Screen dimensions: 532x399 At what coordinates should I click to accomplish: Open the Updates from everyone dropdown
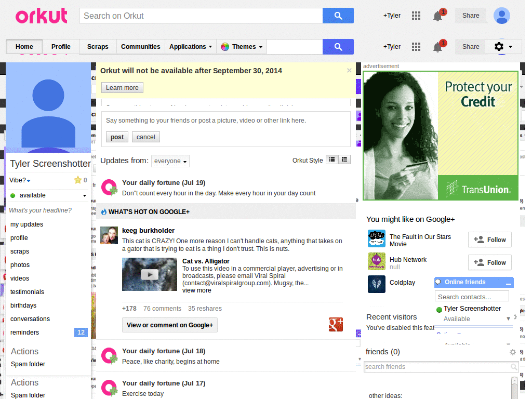170,161
